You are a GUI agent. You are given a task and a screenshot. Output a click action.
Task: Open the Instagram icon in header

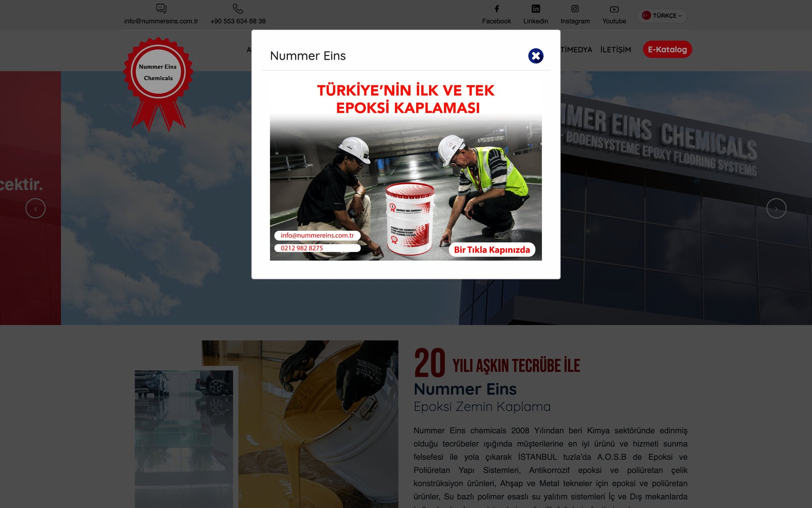575,9
